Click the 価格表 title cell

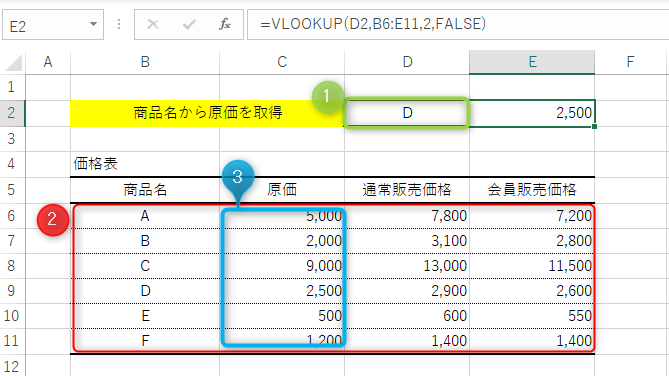(x=145, y=164)
